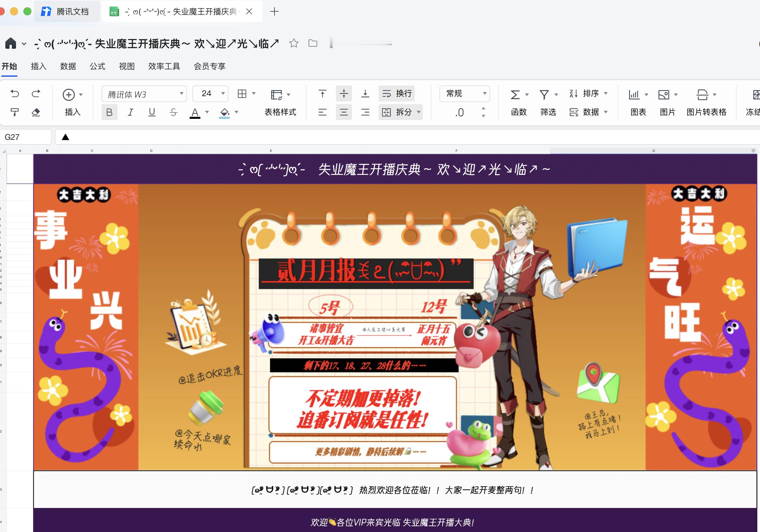760x532 pixels.
Task: Toggle underline formatting
Action: click(152, 112)
